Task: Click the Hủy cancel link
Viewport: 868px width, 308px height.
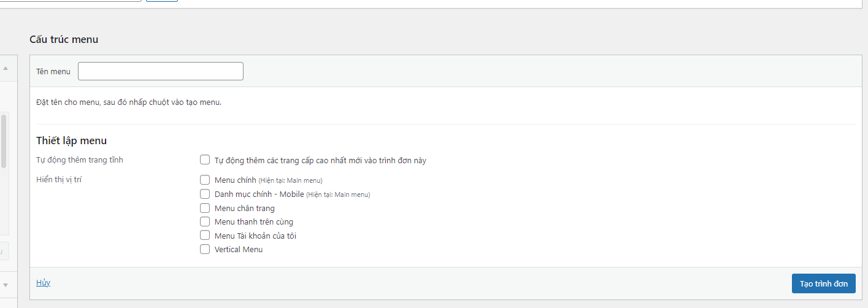Action: tap(43, 283)
